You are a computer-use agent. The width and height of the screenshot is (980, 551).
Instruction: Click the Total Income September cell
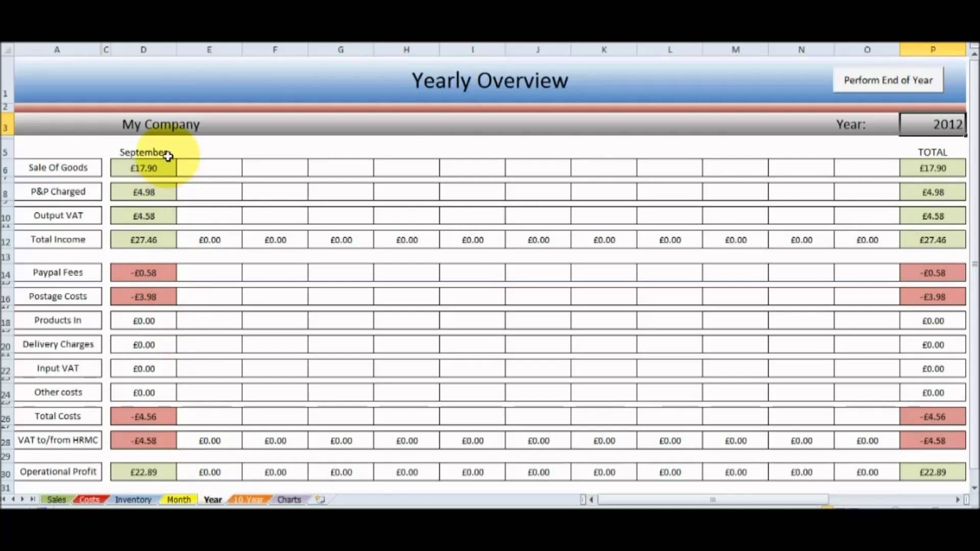143,239
